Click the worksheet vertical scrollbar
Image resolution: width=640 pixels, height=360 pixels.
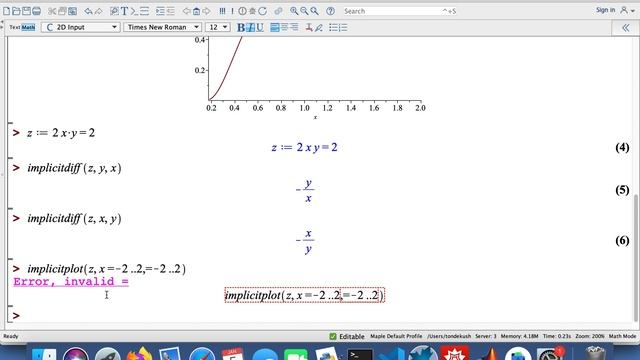tap(636, 258)
